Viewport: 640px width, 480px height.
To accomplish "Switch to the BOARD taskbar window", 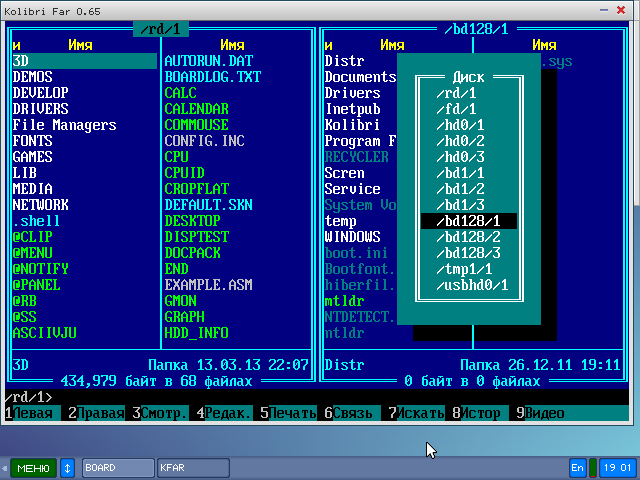I will [116, 467].
